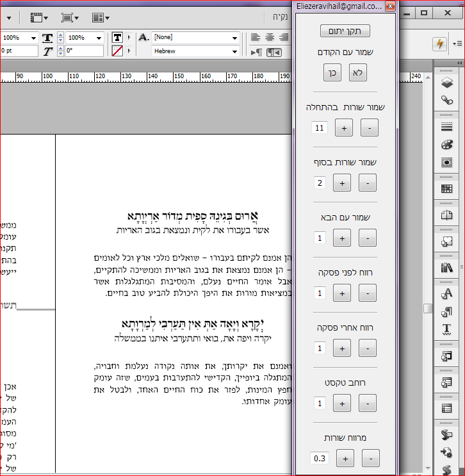465x476 pixels.
Task: Decrease שמור שורות בהתחלה with minus
Action: (370, 127)
